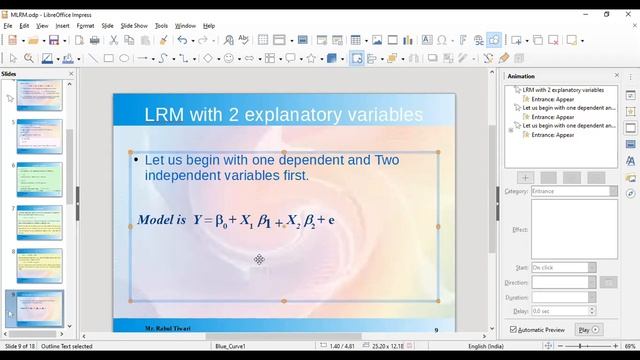Open the File menu
Image resolution: width=640 pixels, height=360 pixels.
pos(8,26)
